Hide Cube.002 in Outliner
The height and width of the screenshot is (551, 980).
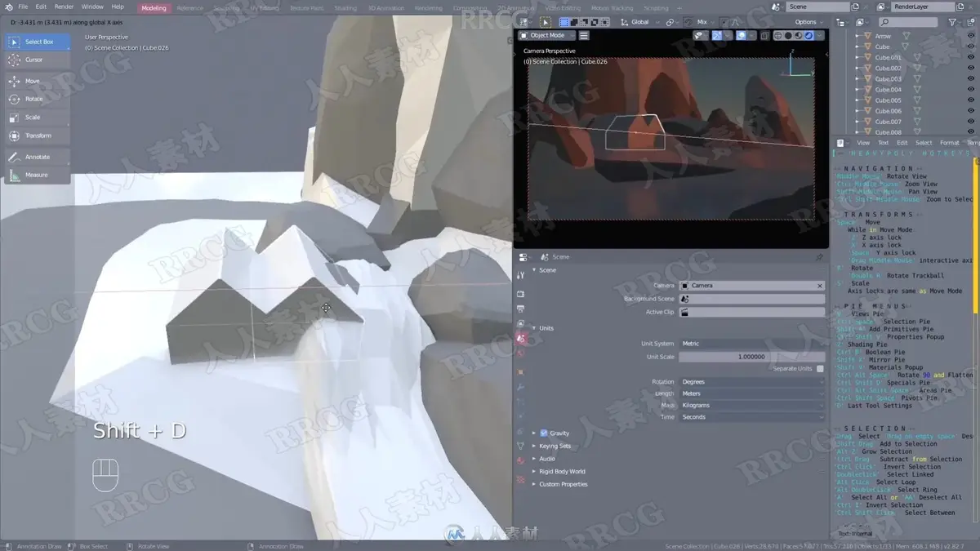(971, 68)
